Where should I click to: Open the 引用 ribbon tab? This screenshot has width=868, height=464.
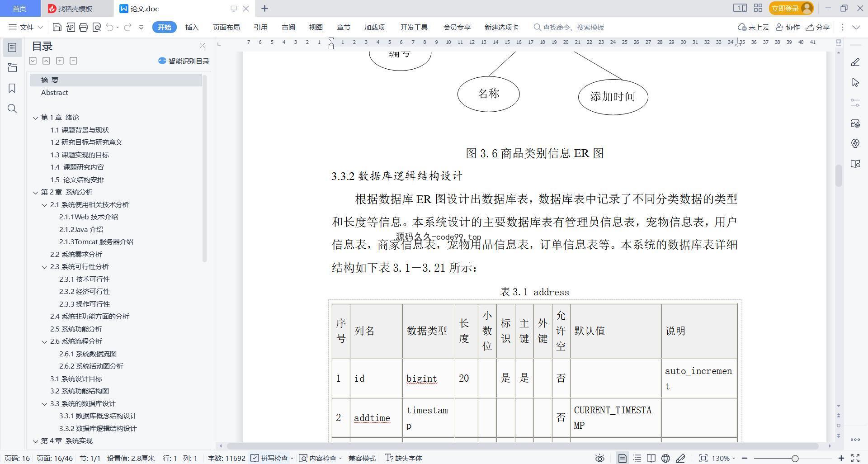point(260,27)
